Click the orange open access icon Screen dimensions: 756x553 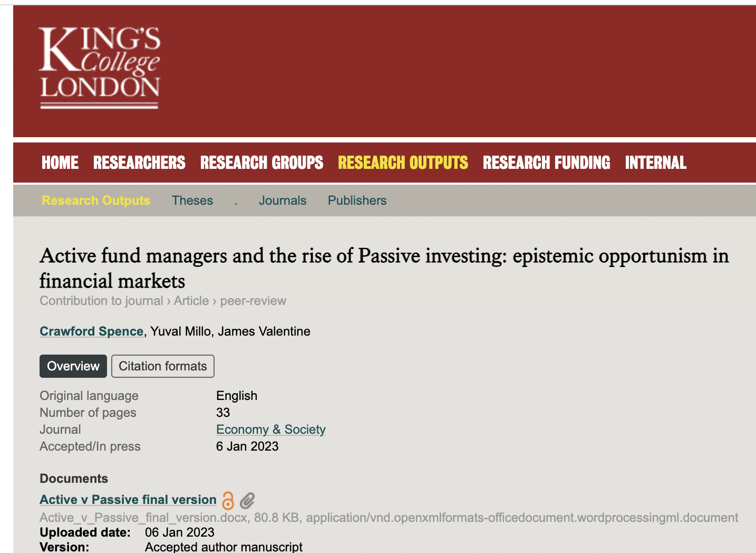pos(228,500)
